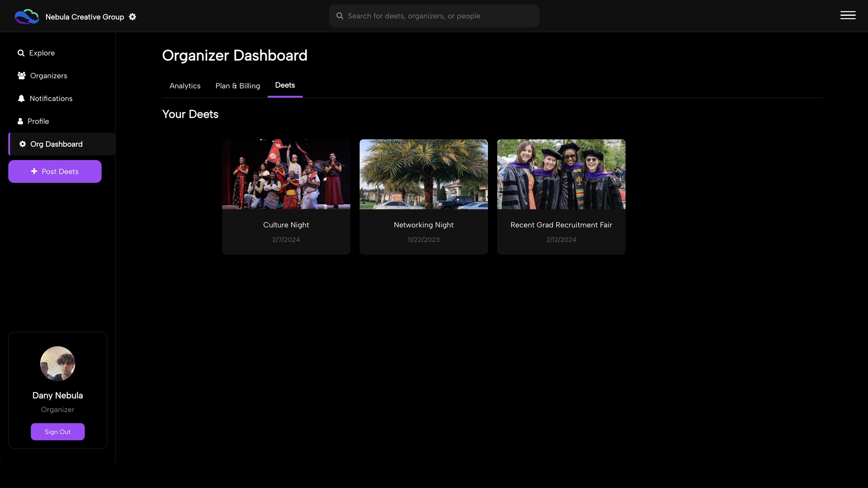868x488 pixels.
Task: Click the search magnifier icon
Action: coord(340,16)
